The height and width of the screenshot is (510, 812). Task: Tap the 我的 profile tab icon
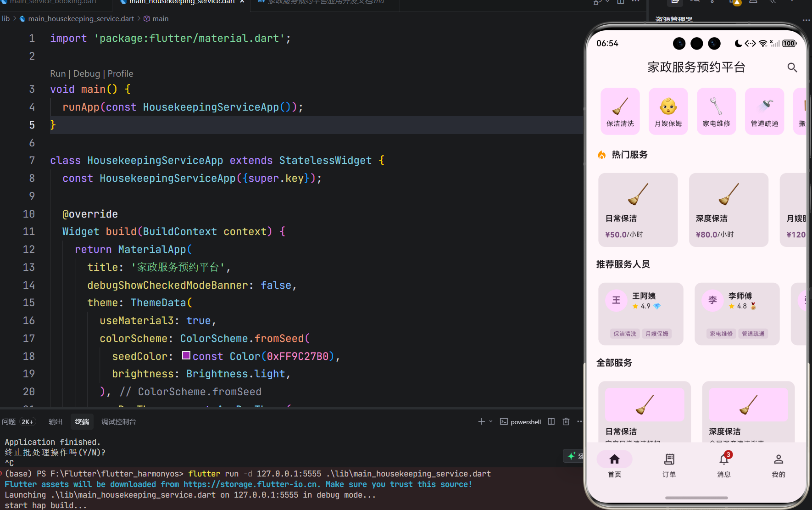(779, 459)
